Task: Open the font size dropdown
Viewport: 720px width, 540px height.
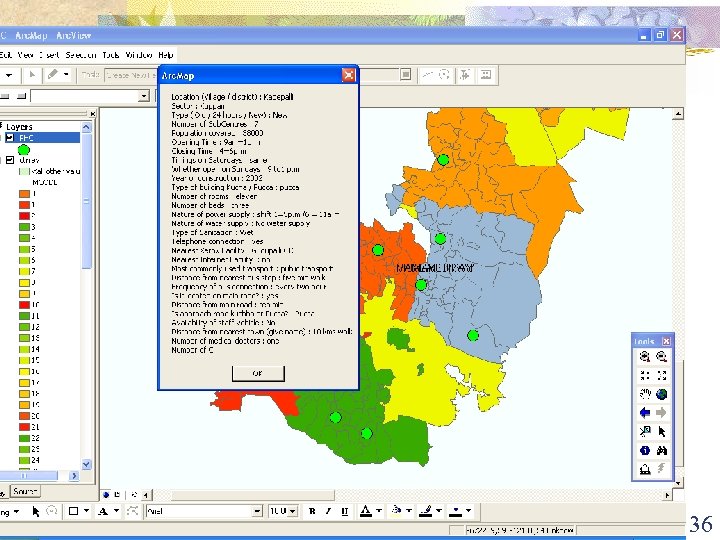Action: coord(291,511)
